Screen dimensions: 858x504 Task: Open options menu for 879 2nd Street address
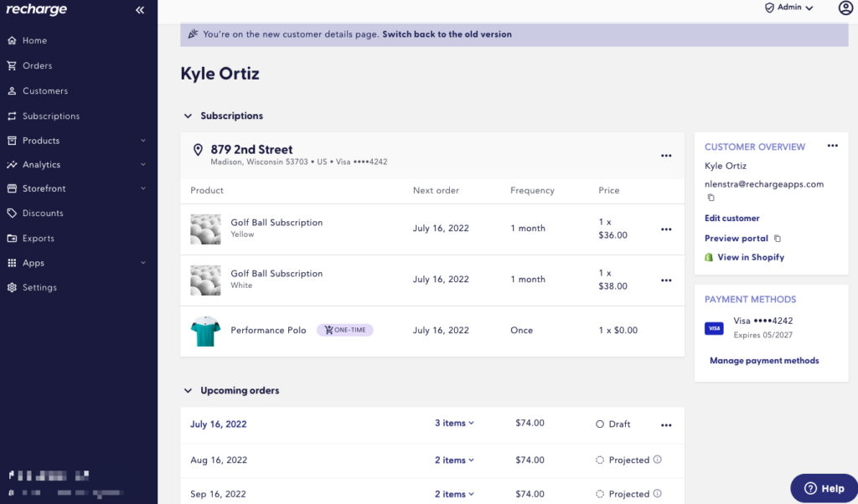coord(666,155)
